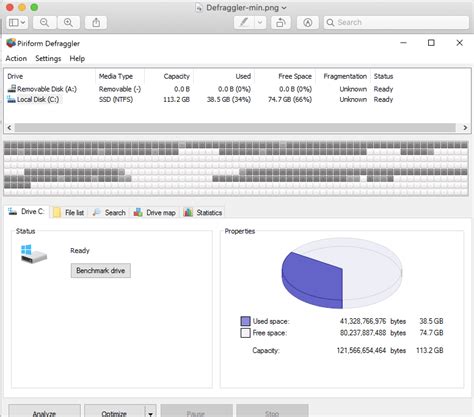Open the Help menu

[77, 58]
